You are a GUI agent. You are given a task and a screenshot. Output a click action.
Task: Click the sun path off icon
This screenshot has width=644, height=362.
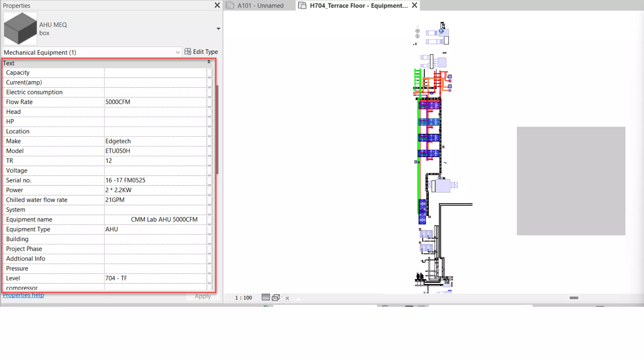(286, 298)
